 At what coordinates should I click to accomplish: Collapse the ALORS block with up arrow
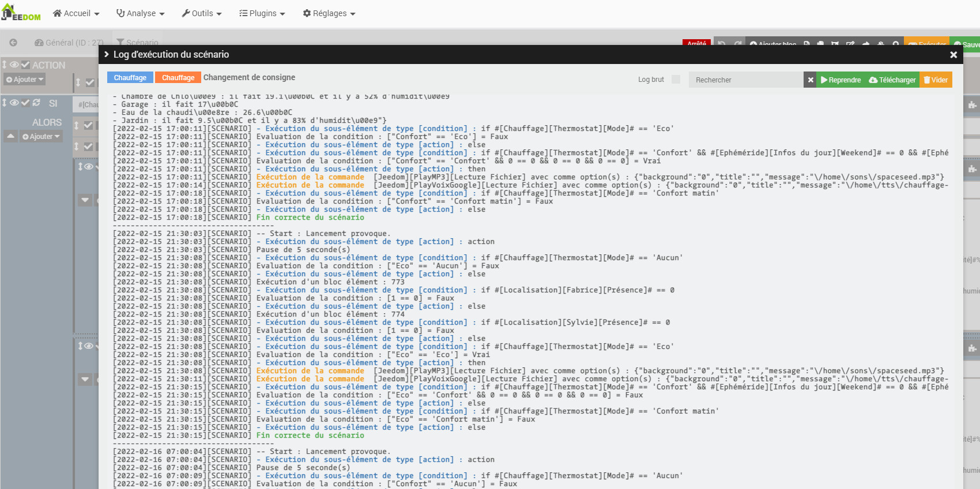10,137
